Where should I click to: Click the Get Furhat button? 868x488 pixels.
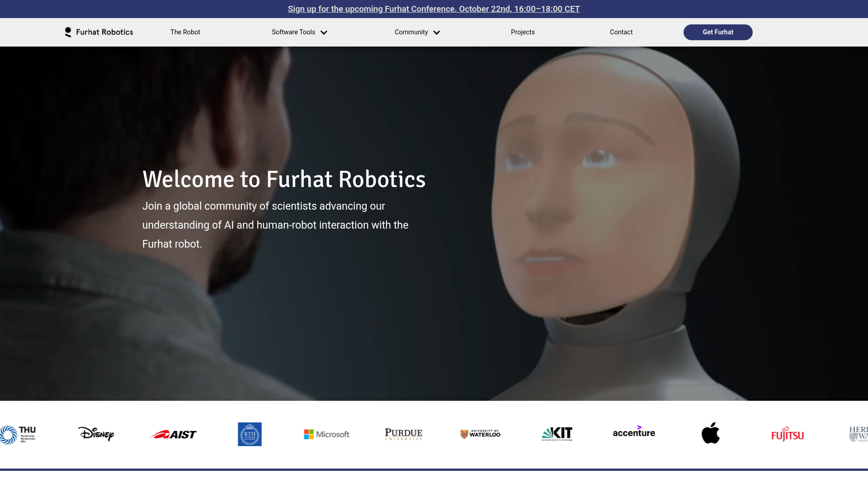pos(718,32)
